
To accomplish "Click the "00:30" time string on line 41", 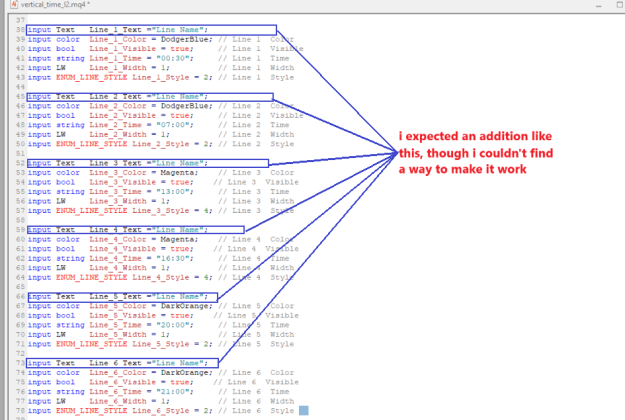I will [x=173, y=59].
